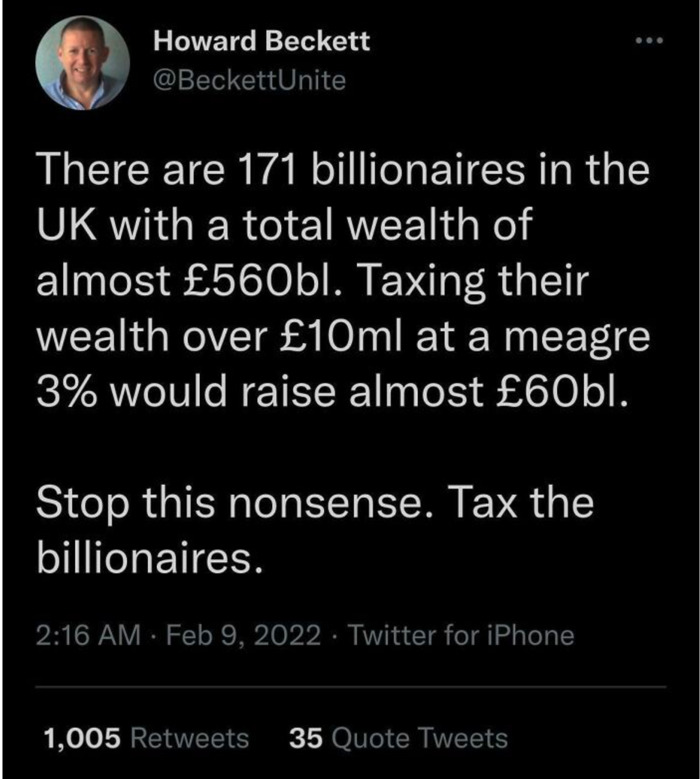Click Howard Beckett's profile picture
The image size is (700, 779).
83,63
